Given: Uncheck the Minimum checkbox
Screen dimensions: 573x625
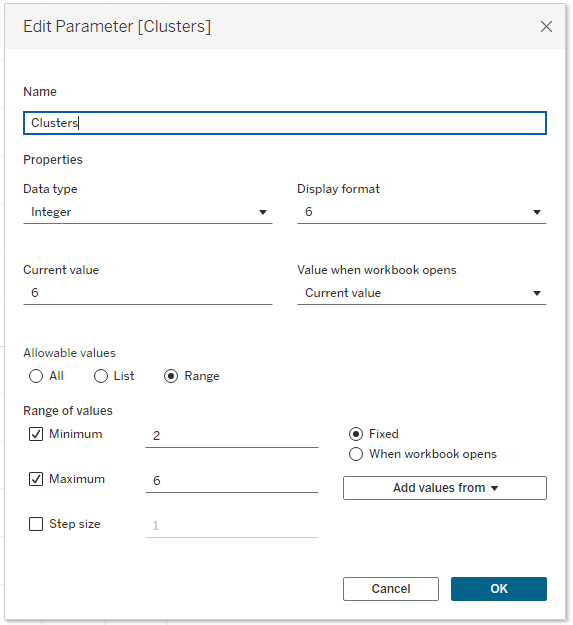Looking at the screenshot, I should tap(36, 434).
